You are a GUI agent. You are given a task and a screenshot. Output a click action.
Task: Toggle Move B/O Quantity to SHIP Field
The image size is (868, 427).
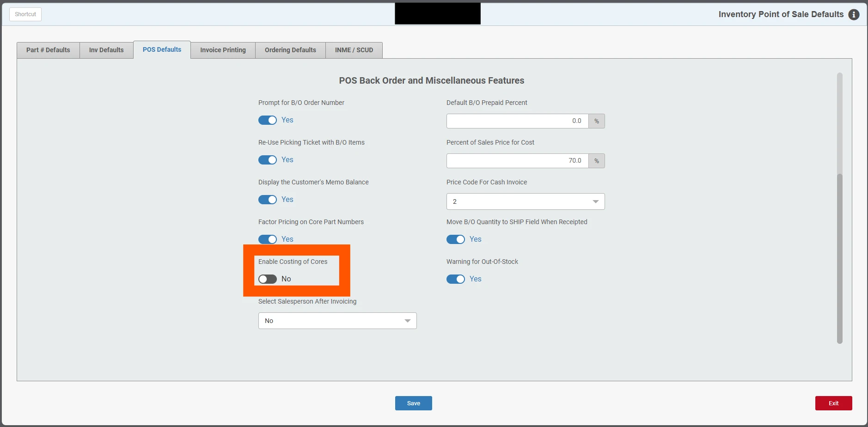pyautogui.click(x=456, y=239)
